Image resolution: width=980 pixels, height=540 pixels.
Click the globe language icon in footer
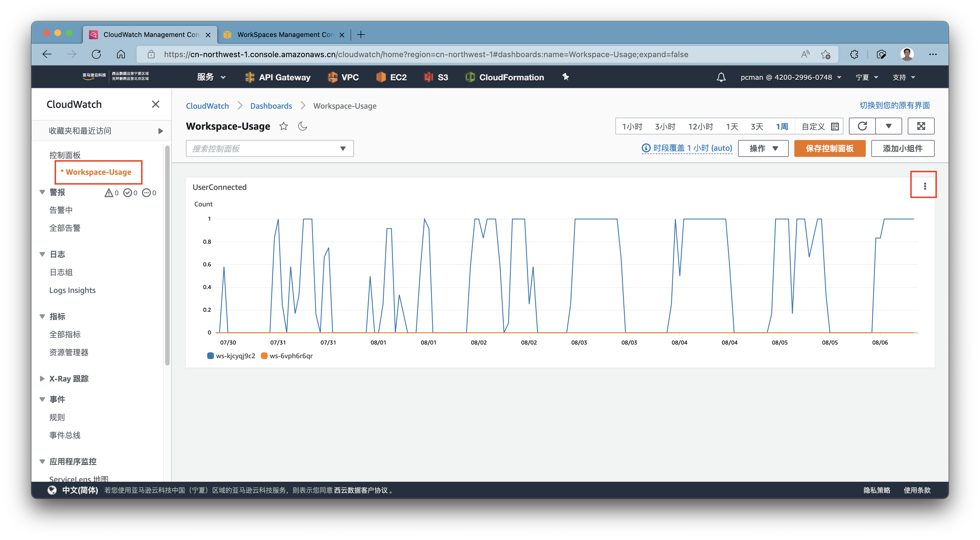[x=53, y=490]
